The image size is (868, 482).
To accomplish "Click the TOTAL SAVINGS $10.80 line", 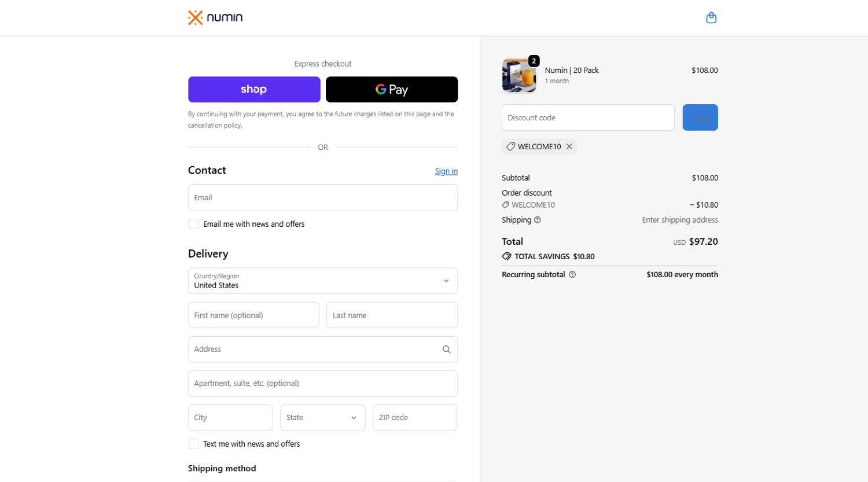I will coord(548,256).
